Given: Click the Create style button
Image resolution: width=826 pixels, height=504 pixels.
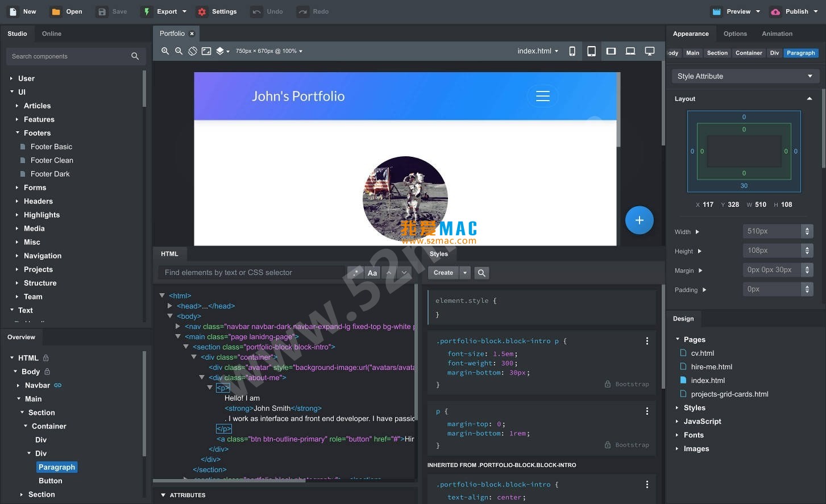Looking at the screenshot, I should (x=443, y=273).
